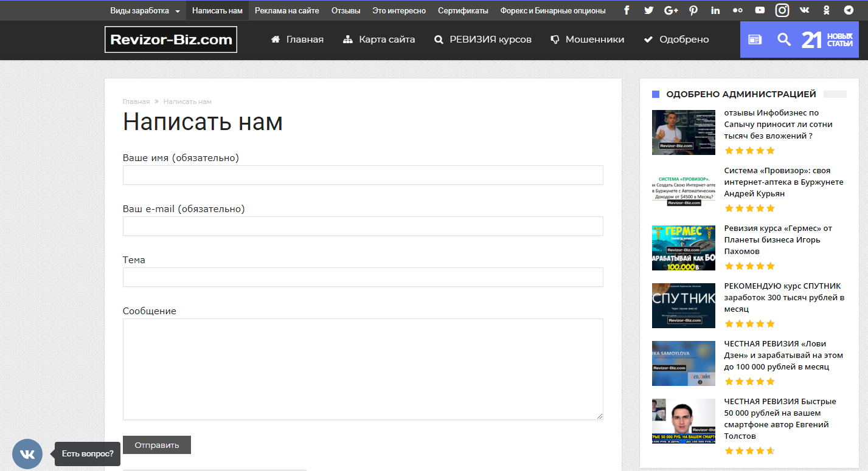Select the Мошенники navigation item
Screen dimensions: 868x471
pyautogui.click(x=588, y=40)
